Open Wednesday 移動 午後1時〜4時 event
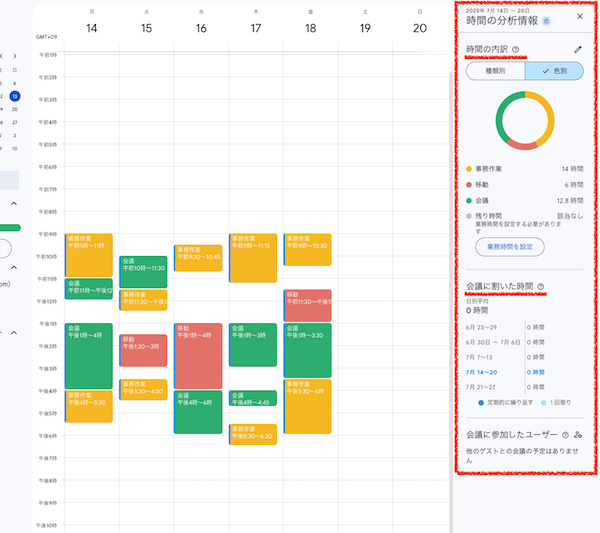 point(198,356)
